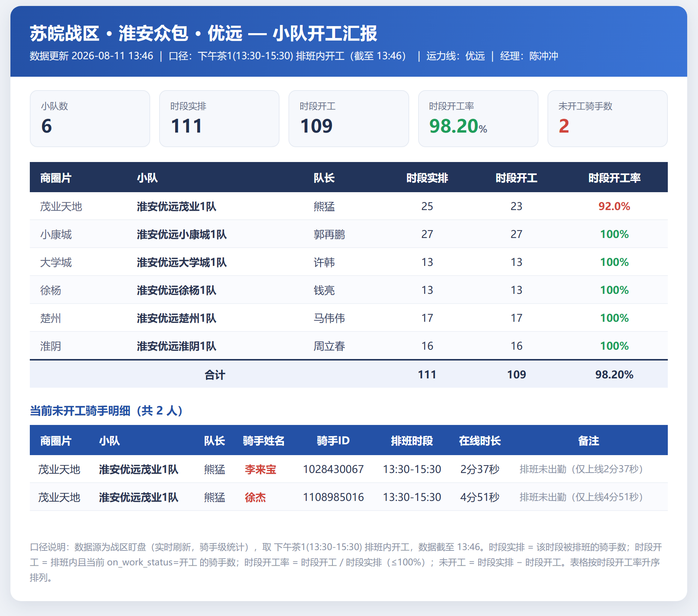
Task: Click the 100% rate in 淮阴 row
Action: point(614,346)
